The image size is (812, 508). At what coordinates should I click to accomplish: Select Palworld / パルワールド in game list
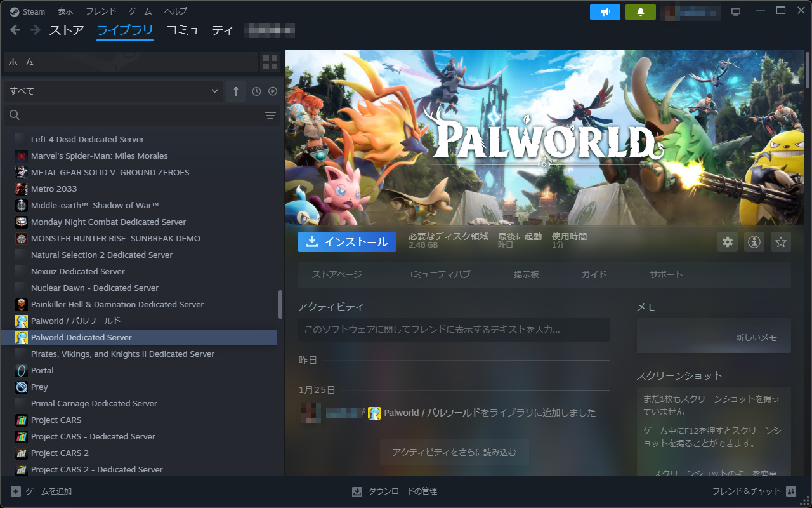coord(140,321)
